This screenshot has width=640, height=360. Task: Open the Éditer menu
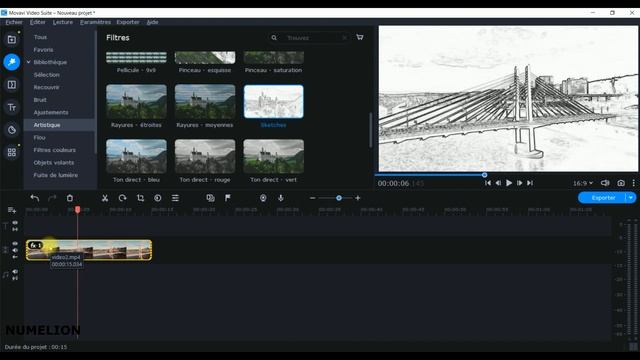tap(38, 22)
